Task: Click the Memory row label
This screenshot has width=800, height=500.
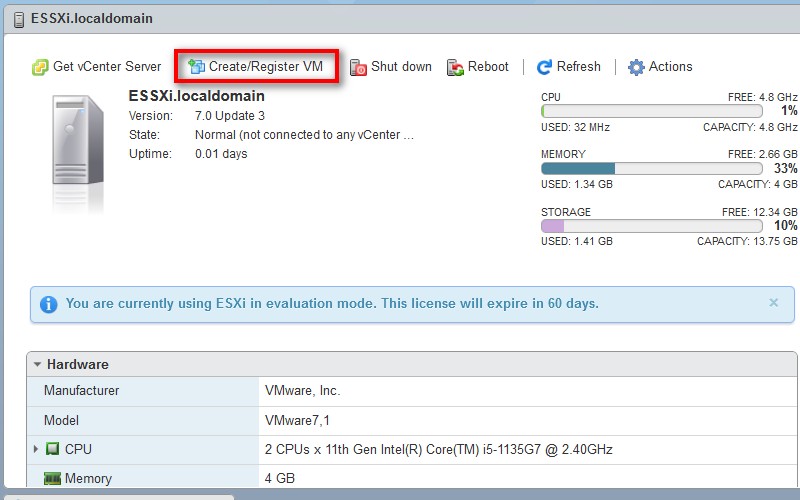Action: 88,478
